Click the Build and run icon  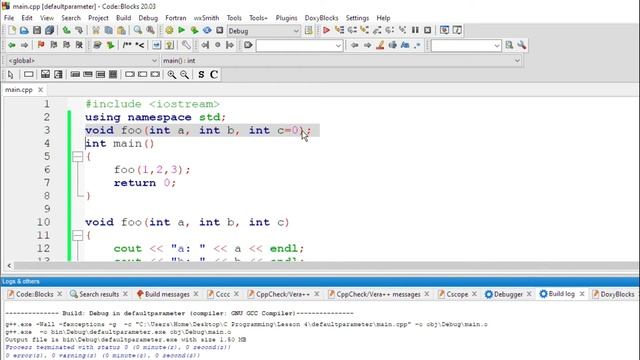[x=194, y=30]
